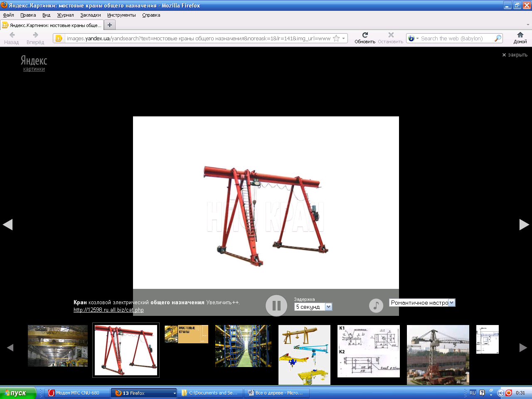532x399 pixels.
Task: Switch to C:\Documents and Se... taskbar item
Action: pyautogui.click(x=210, y=393)
